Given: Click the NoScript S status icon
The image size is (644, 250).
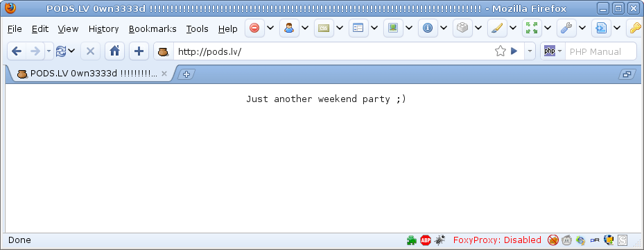Looking at the screenshot, I should tap(623, 240).
